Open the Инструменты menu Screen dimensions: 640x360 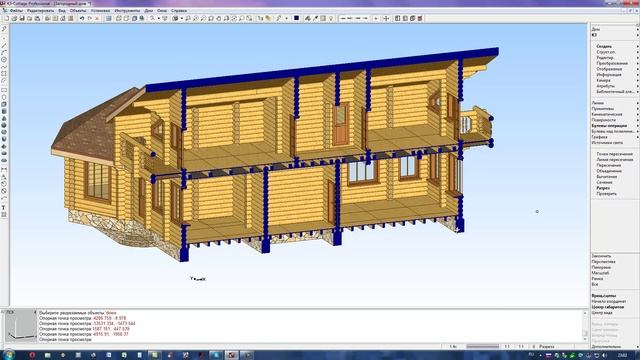(x=127, y=11)
